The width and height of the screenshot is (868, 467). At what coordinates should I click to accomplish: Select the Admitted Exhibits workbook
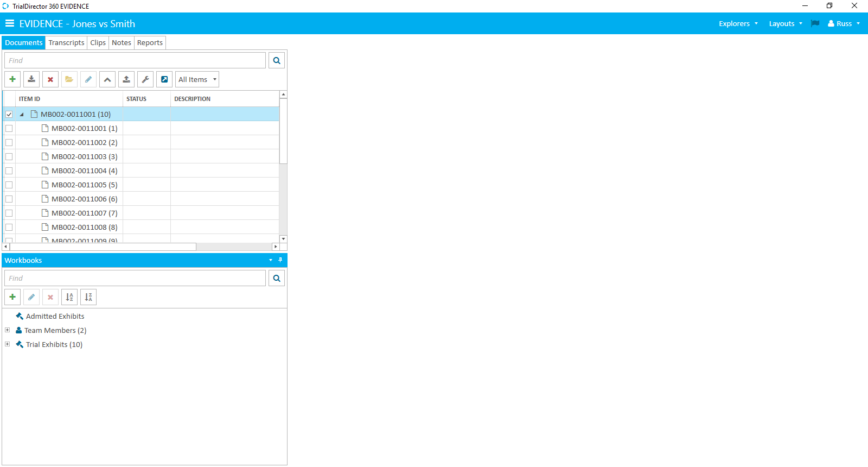tap(55, 316)
